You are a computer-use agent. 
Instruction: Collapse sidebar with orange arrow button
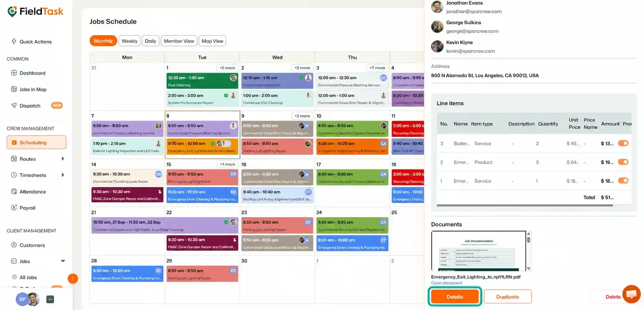[73, 279]
